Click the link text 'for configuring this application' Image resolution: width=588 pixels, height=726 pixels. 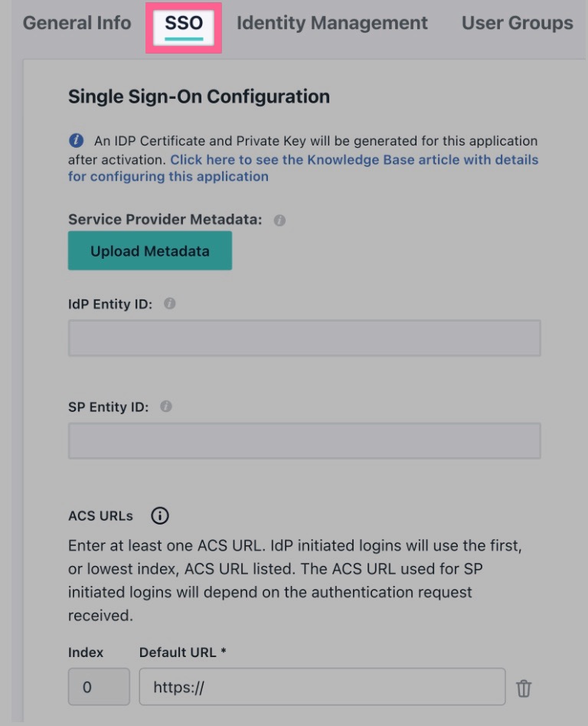tap(168, 176)
